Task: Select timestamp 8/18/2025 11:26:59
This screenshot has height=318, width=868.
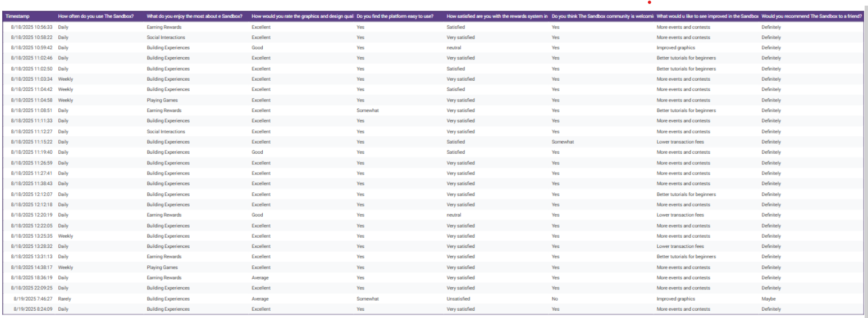Action: 31,163
